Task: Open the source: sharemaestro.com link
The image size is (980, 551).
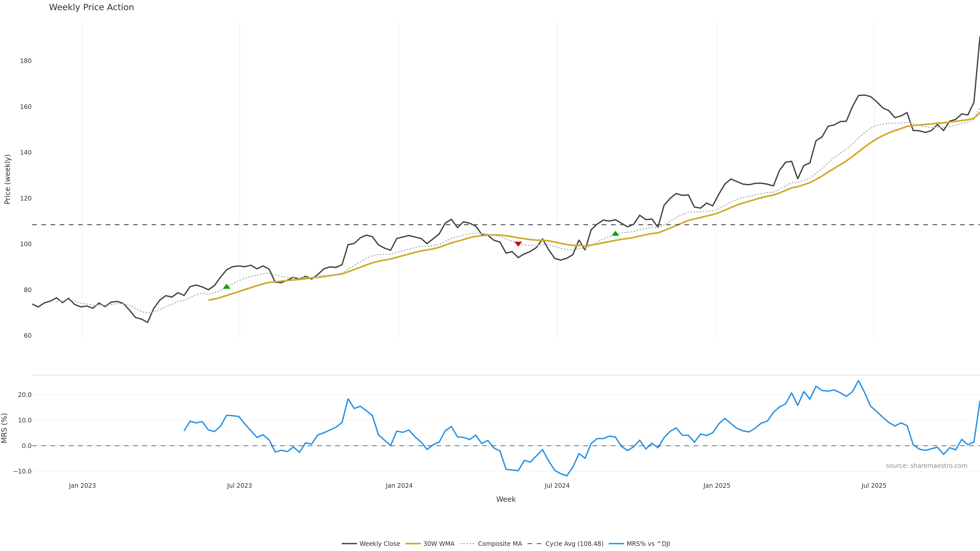Action: [x=926, y=466]
